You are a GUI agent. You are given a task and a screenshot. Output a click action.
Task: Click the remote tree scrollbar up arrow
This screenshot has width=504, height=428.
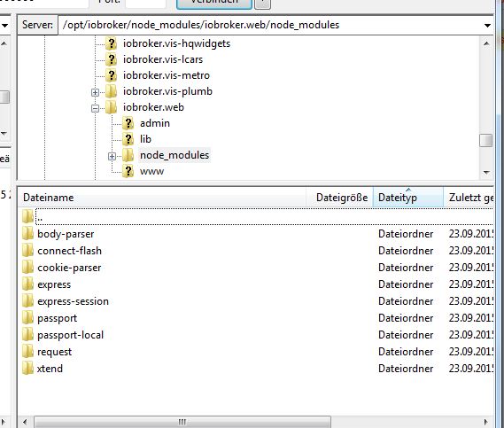coord(486,43)
